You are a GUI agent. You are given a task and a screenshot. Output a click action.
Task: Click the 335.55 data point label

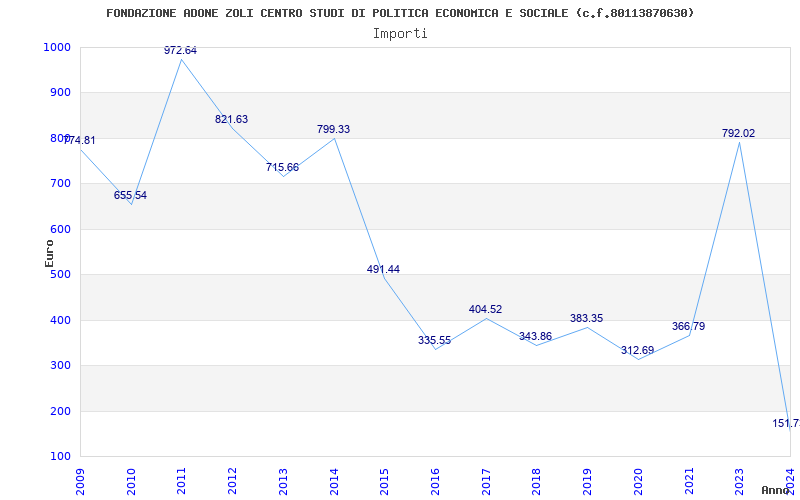pos(435,340)
